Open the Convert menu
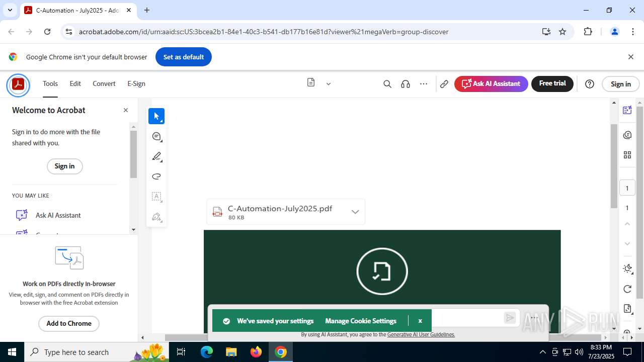The width and height of the screenshot is (644, 362). 104,83
